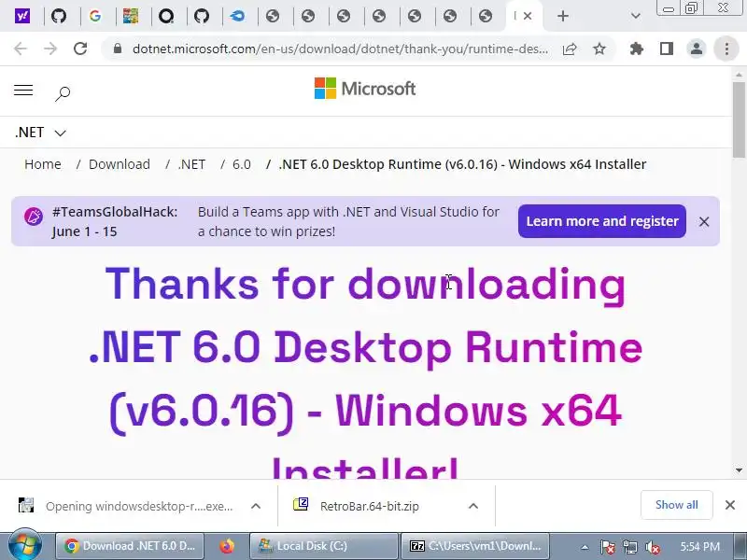Screen dimensions: 747x560
Task: View site security lock info
Action: click(118, 49)
